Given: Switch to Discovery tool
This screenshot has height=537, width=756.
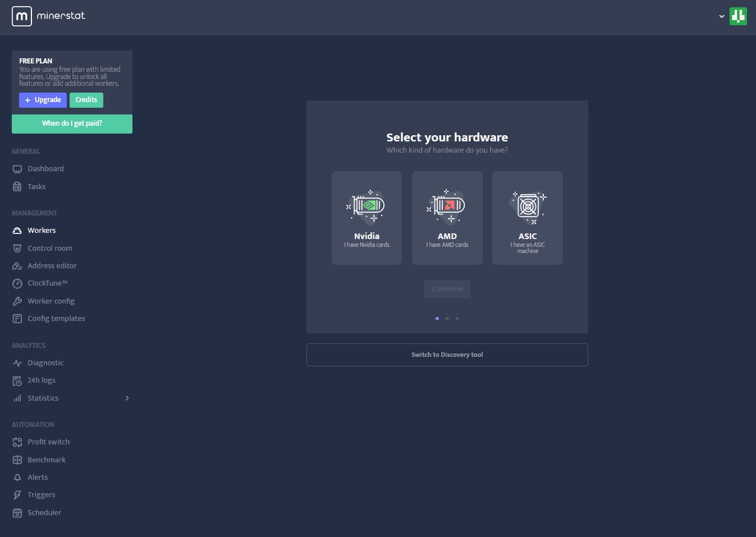Looking at the screenshot, I should (x=447, y=355).
